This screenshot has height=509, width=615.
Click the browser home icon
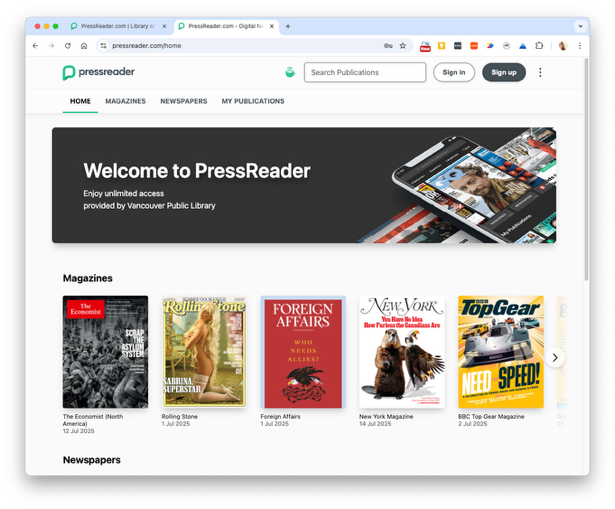pyautogui.click(x=84, y=46)
